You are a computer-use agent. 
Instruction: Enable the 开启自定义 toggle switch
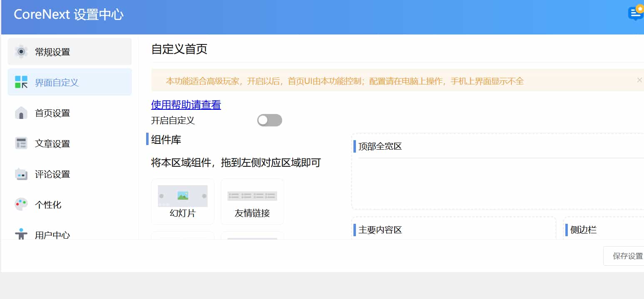click(x=269, y=120)
